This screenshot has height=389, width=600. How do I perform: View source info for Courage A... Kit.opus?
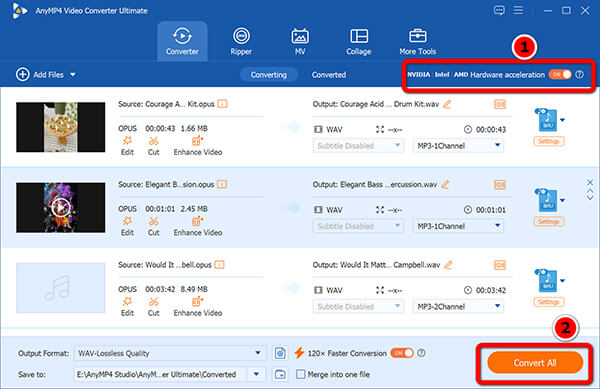coord(222,104)
